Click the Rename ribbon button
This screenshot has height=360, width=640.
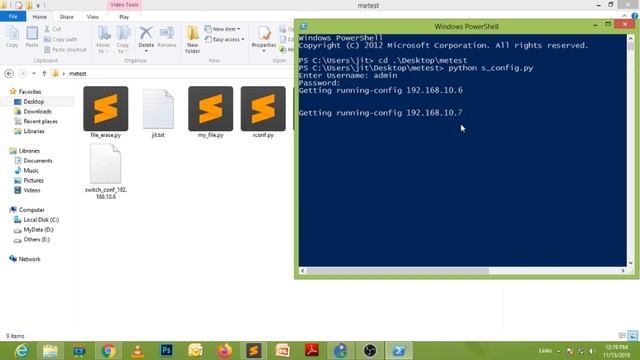pos(167,37)
